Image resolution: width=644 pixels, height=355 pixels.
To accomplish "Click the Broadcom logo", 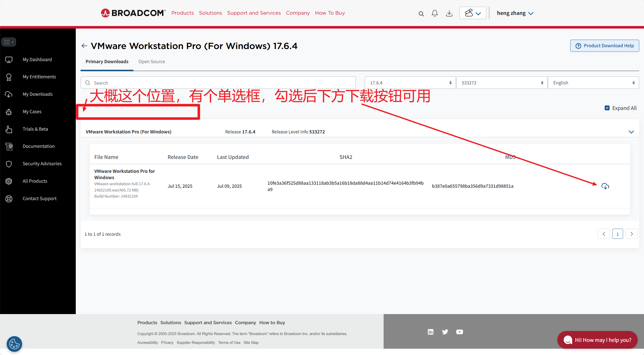I will [x=133, y=13].
